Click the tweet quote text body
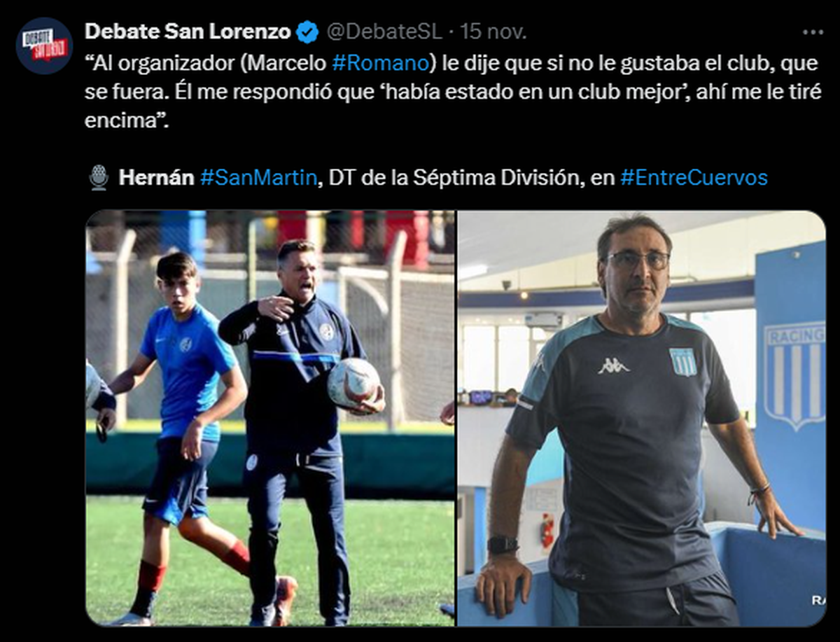 pyautogui.click(x=451, y=92)
